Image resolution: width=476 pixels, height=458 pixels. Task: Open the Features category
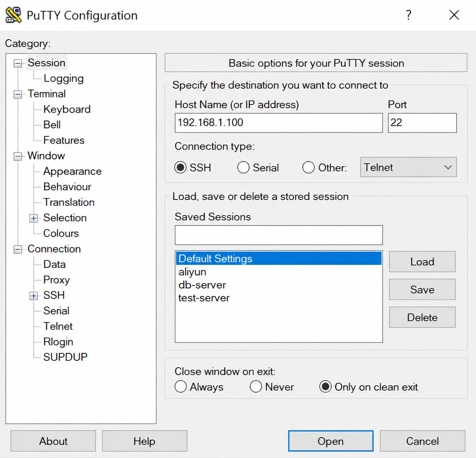pyautogui.click(x=64, y=140)
